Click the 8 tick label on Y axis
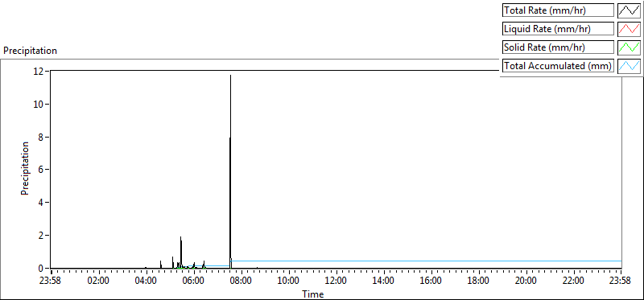The width and height of the screenshot is (644, 300). pyautogui.click(x=42, y=137)
